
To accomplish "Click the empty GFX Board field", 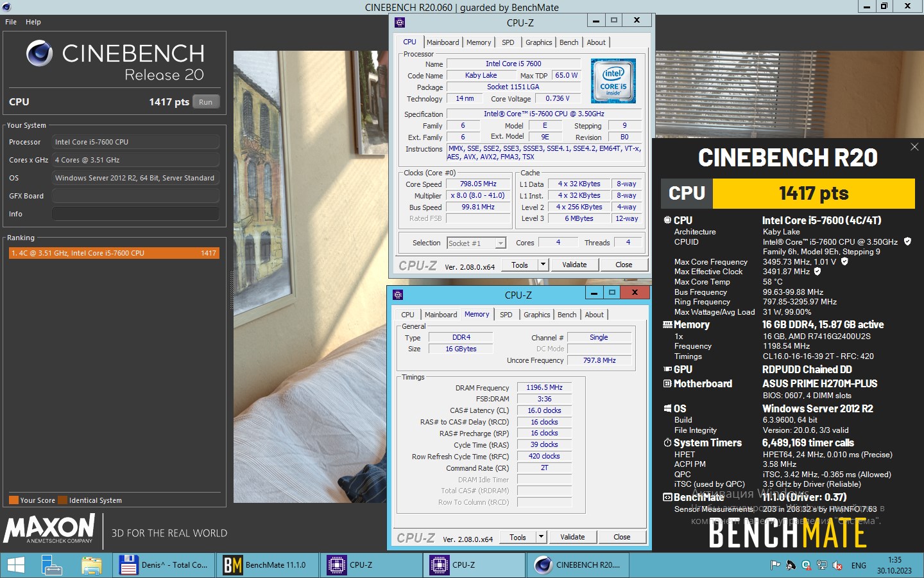I will [x=135, y=196].
